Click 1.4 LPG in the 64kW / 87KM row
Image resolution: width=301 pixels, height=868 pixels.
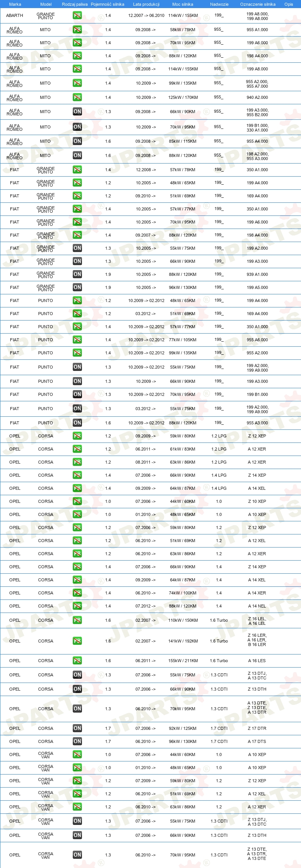(x=219, y=488)
